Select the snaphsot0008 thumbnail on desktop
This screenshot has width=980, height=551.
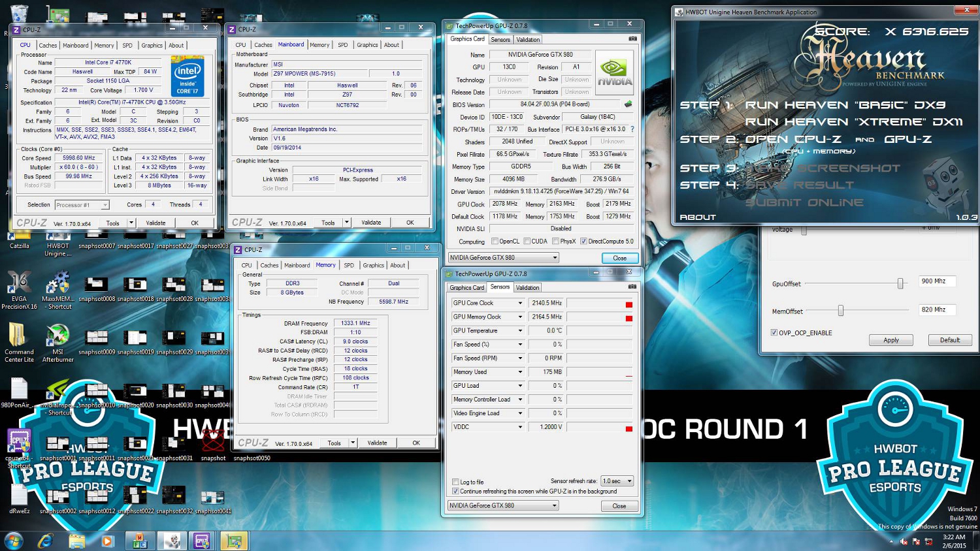click(96, 289)
